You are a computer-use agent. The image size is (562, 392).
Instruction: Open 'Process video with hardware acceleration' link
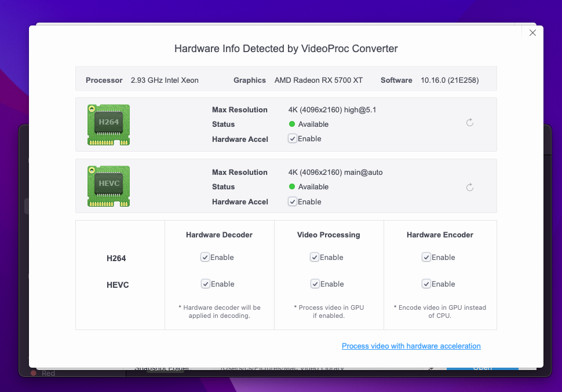411,346
